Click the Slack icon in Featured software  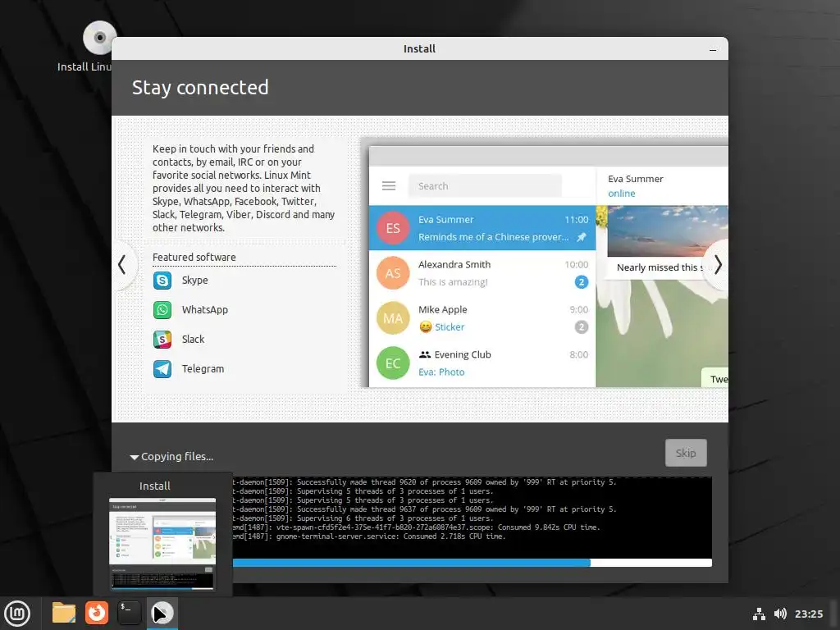(x=162, y=339)
